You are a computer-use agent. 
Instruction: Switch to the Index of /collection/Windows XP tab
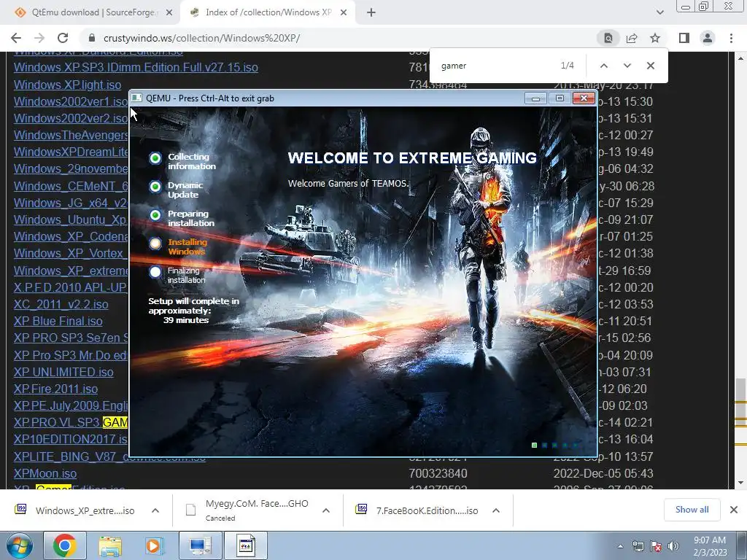(267, 12)
